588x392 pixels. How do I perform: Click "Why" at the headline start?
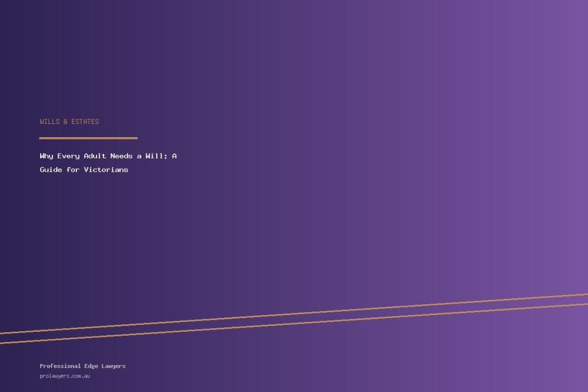coord(46,156)
